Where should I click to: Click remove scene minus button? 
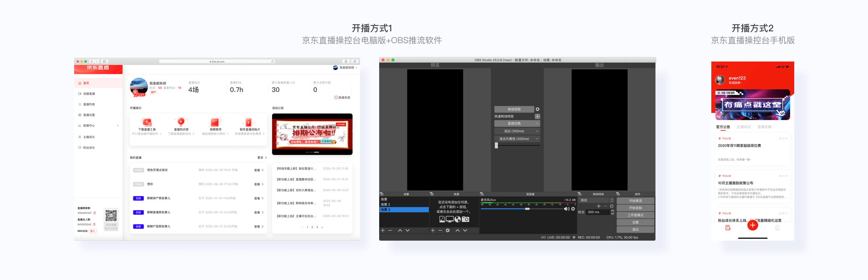point(390,230)
